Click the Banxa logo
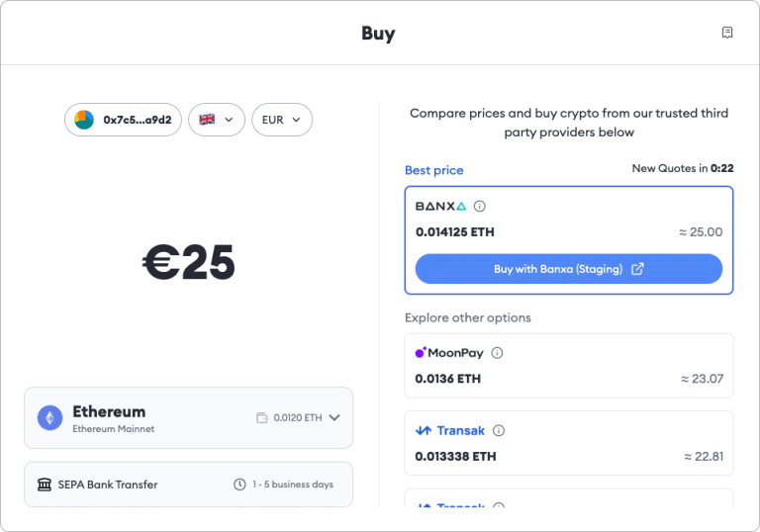 (x=440, y=207)
